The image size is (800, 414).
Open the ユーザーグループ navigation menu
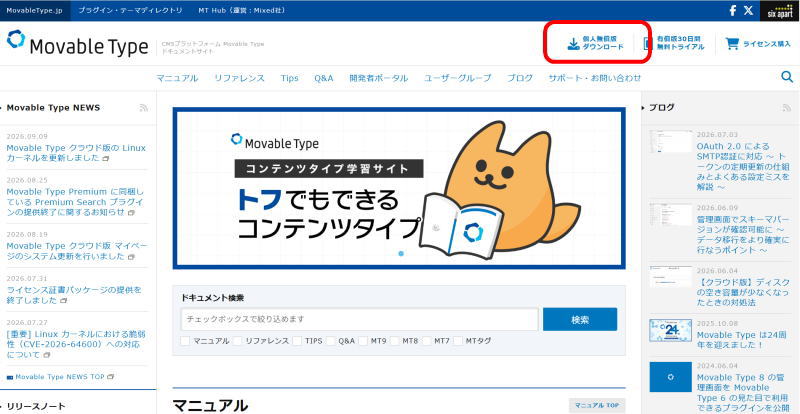click(x=458, y=78)
